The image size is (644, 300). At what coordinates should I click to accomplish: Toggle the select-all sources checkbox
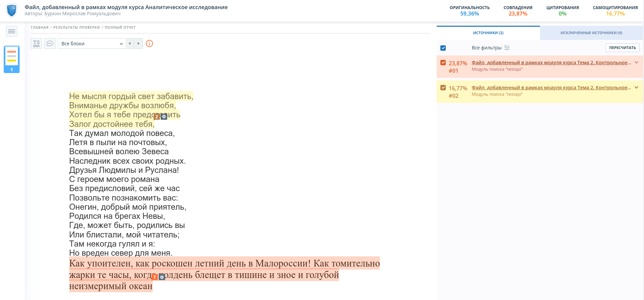click(443, 48)
